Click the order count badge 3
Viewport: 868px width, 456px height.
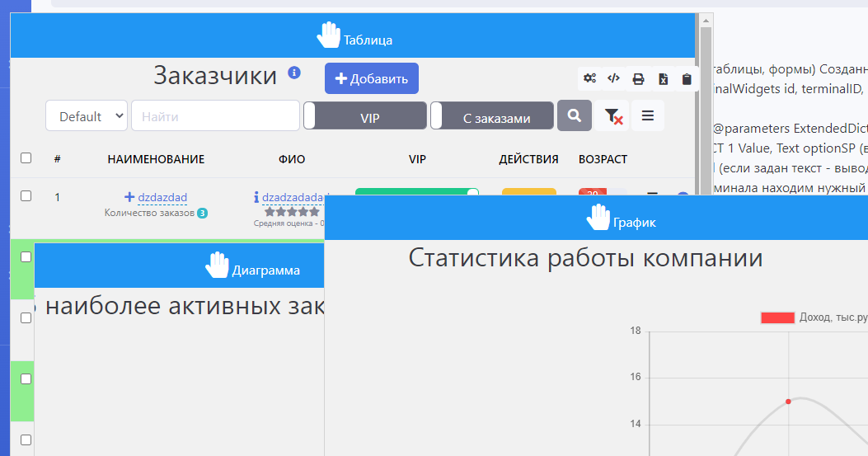203,214
